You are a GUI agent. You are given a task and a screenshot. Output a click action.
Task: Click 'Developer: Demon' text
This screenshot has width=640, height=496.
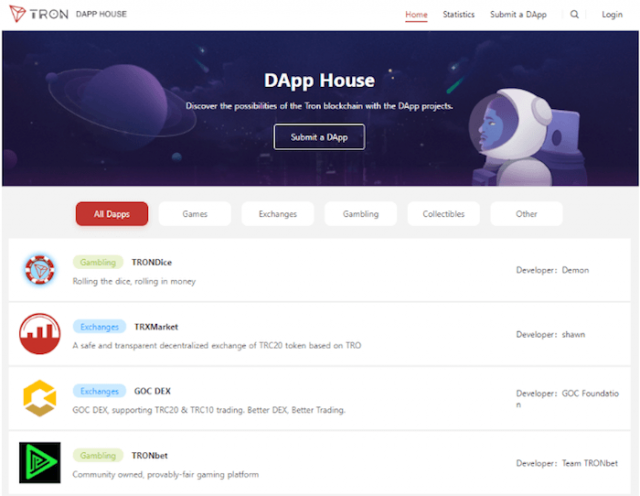coord(552,270)
